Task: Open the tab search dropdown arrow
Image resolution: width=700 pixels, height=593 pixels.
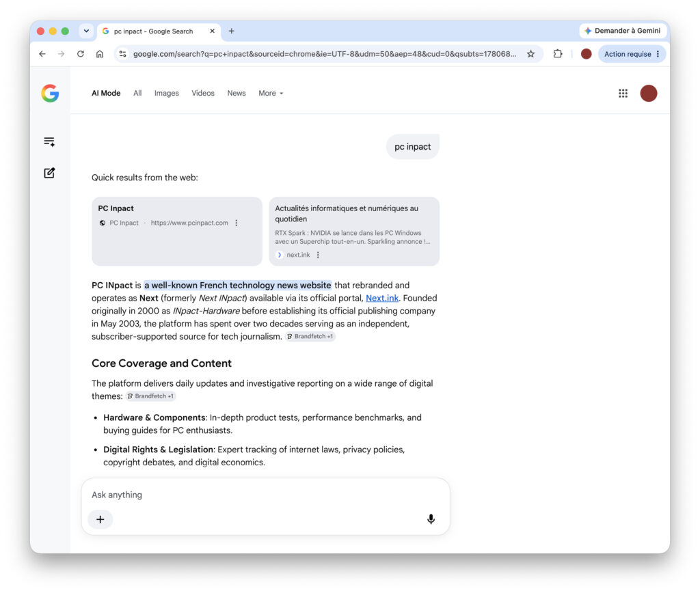Action: 86,31
